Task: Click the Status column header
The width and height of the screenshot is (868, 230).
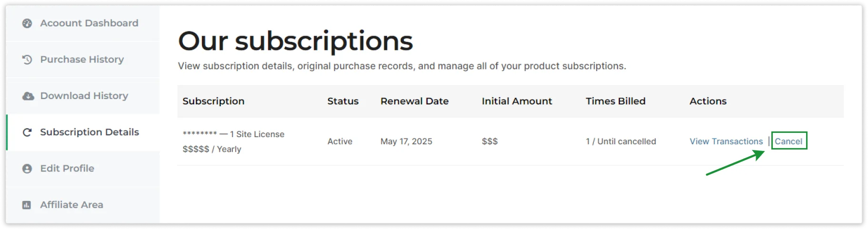Action: pos(343,101)
